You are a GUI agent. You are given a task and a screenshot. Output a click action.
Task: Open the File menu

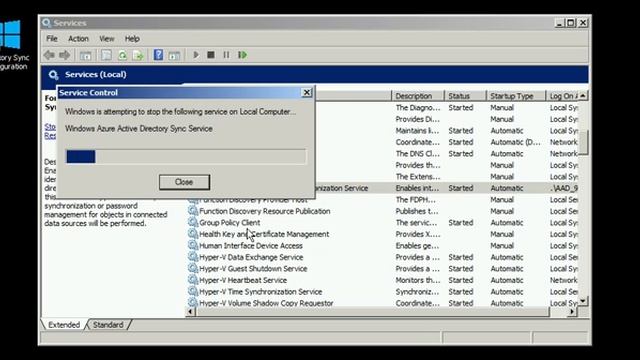52,39
